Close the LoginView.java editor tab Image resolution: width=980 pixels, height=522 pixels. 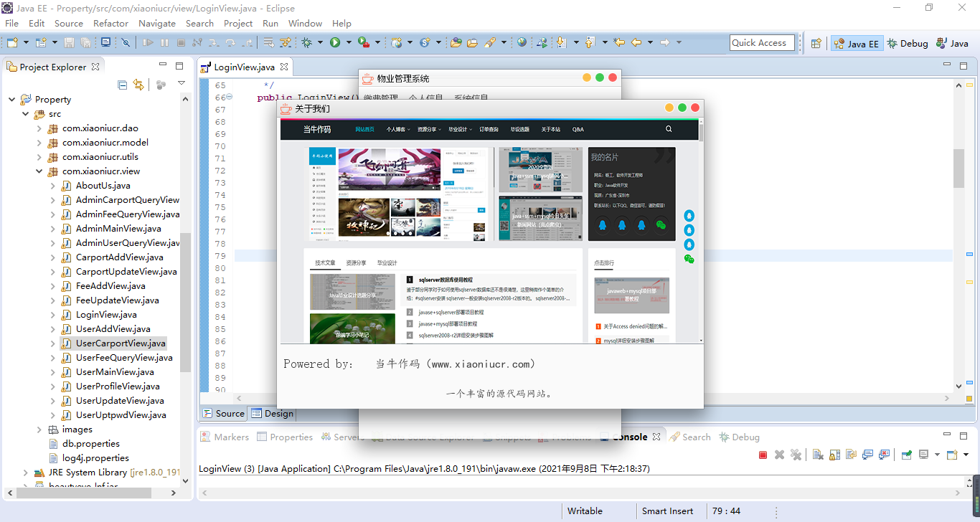[x=283, y=67]
